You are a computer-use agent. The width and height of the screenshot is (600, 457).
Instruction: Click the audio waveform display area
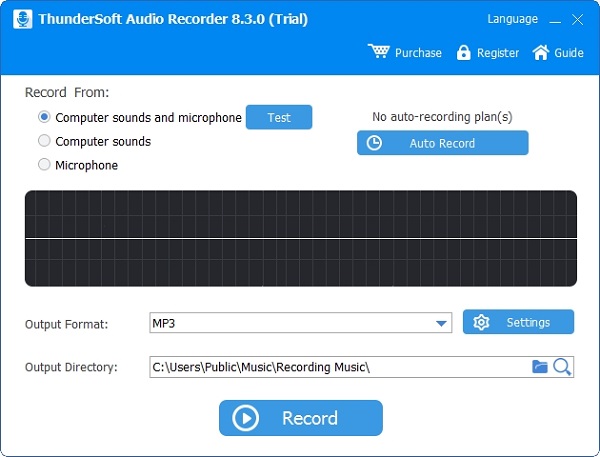pos(300,238)
